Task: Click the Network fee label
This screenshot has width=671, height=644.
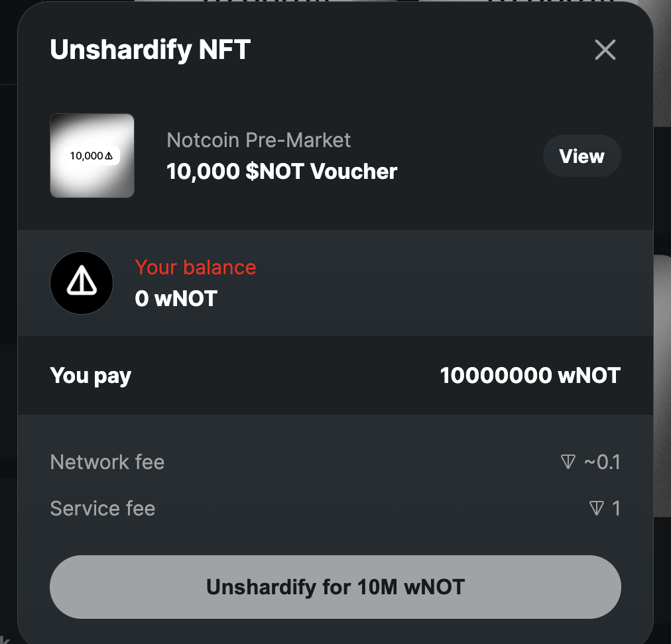Action: [107, 462]
